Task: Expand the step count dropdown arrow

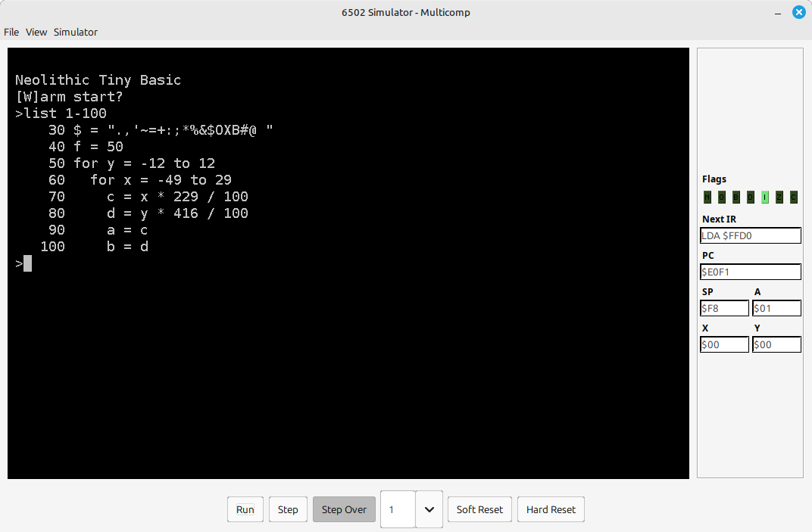Action: (x=429, y=509)
